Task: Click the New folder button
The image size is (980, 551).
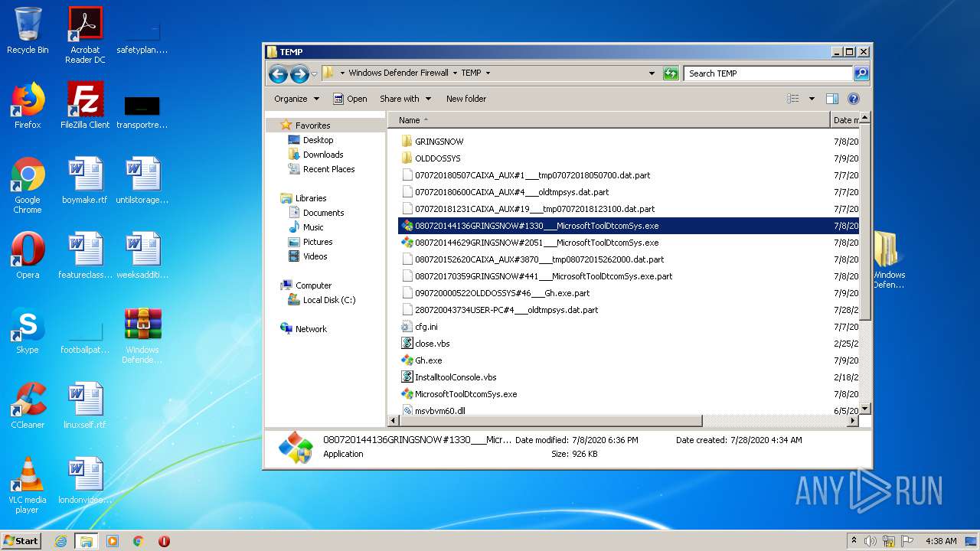Action: [x=466, y=99]
